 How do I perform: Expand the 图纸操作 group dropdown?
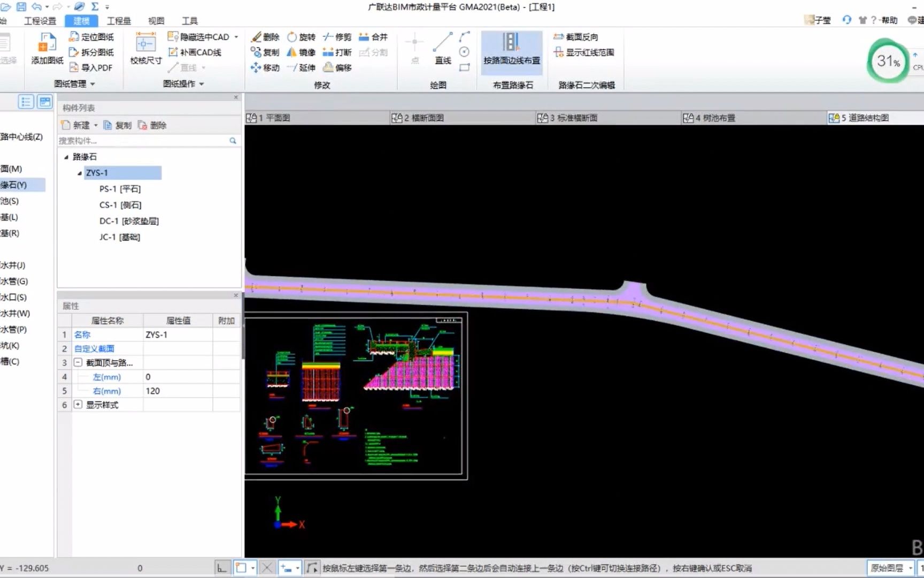point(202,84)
